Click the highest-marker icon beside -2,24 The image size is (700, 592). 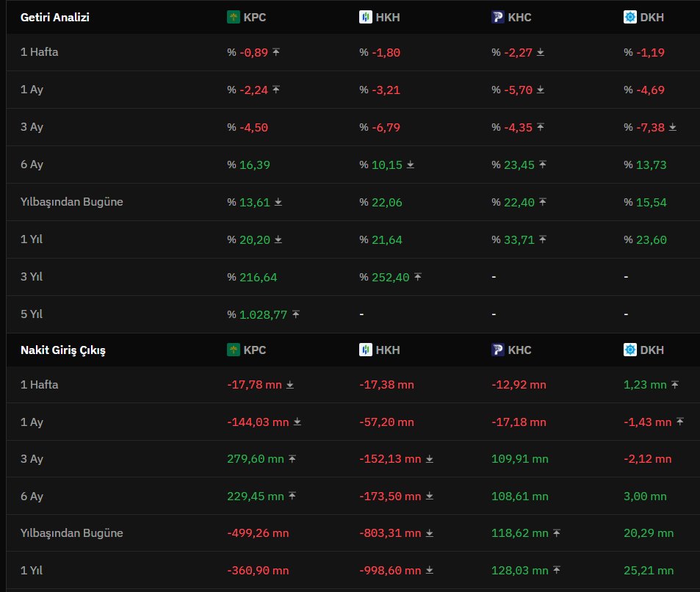click(276, 90)
